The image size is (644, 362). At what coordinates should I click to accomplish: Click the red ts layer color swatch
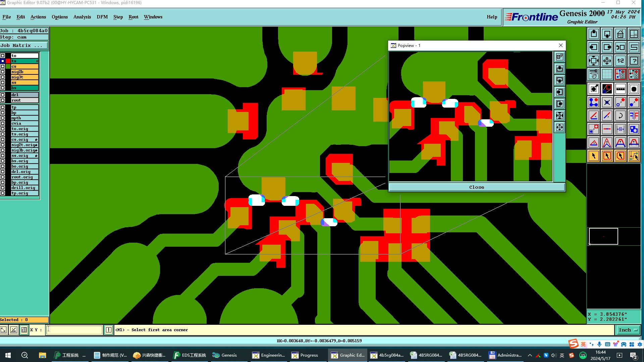[x=8, y=61]
